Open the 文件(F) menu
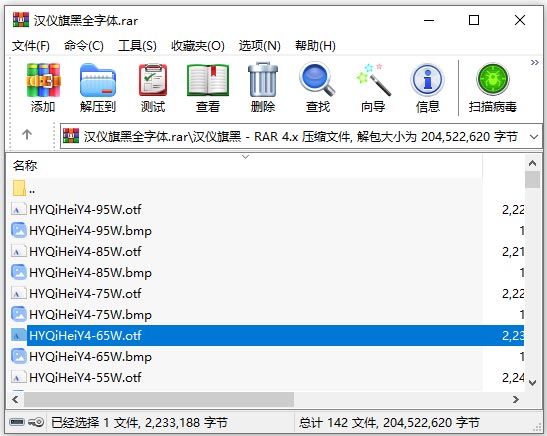547x436 pixels. (31, 46)
